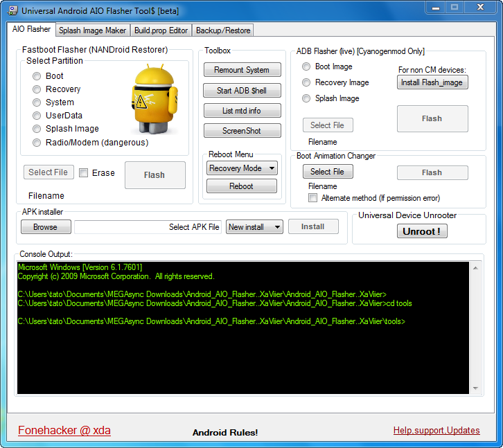Click Select File in ADB Flasher
Screen dimensions: 503x448
[328, 125]
